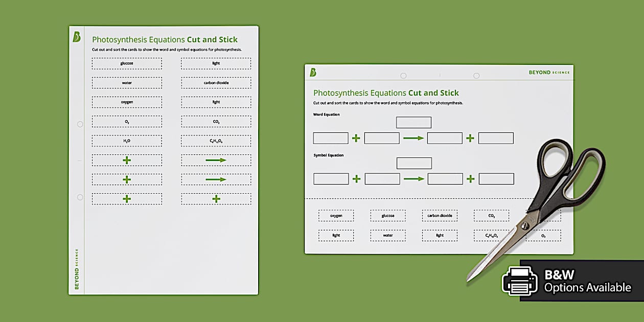
Task: Select the Word Equation section heading
Action: [x=326, y=114]
